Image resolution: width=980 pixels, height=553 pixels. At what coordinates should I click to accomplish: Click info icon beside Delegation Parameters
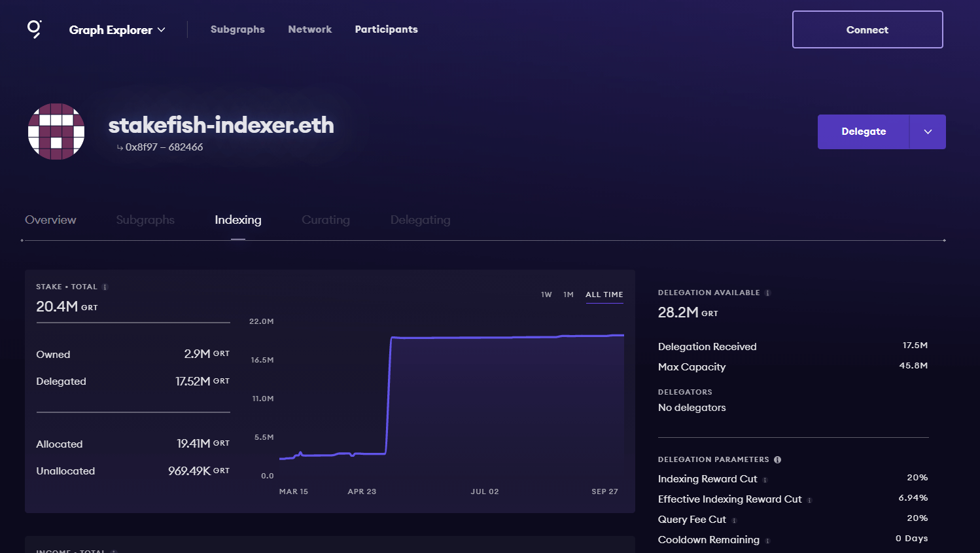[777, 459]
